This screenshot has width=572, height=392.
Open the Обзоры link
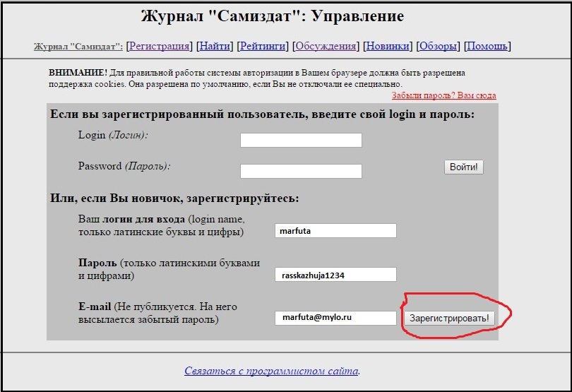click(438, 47)
